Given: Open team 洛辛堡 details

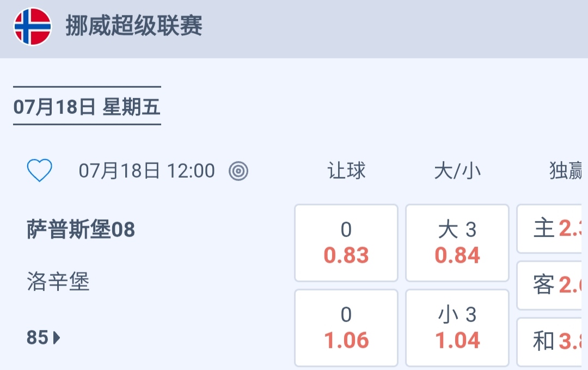Looking at the screenshot, I should [x=58, y=282].
